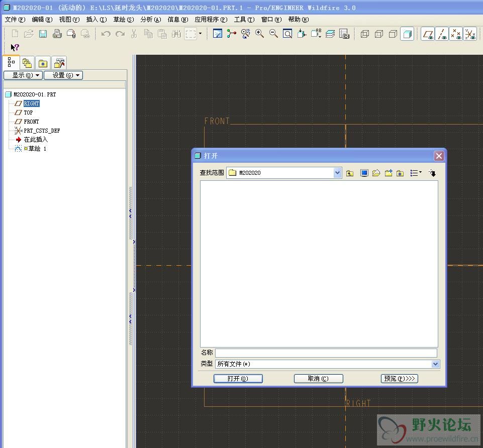
Task: Toggle datum axes display
Action: click(442, 34)
